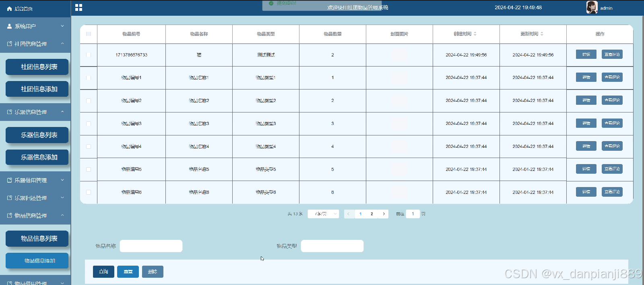Open the admin avatar picture
This screenshot has height=285, width=644.
[592, 8]
